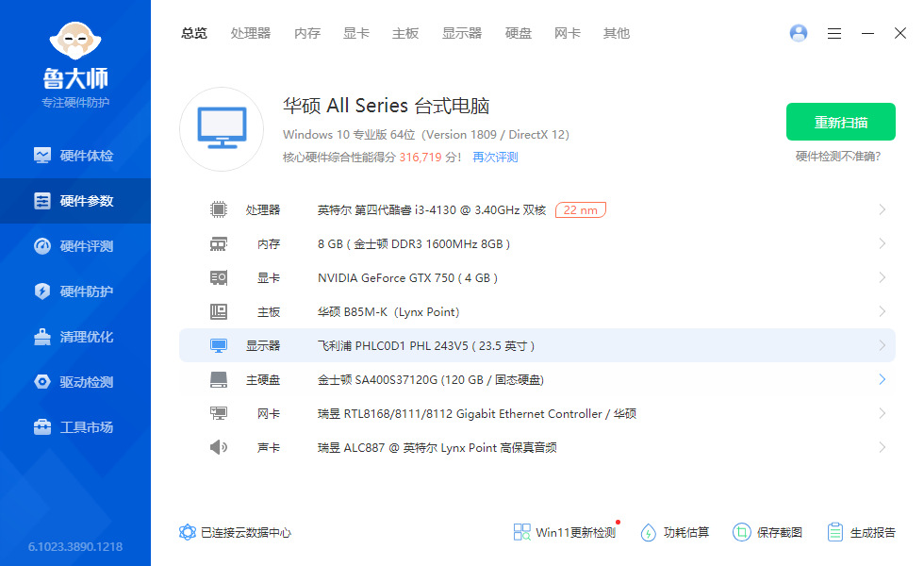Open the hamburger main menu
This screenshot has width=924, height=566.
click(833, 34)
